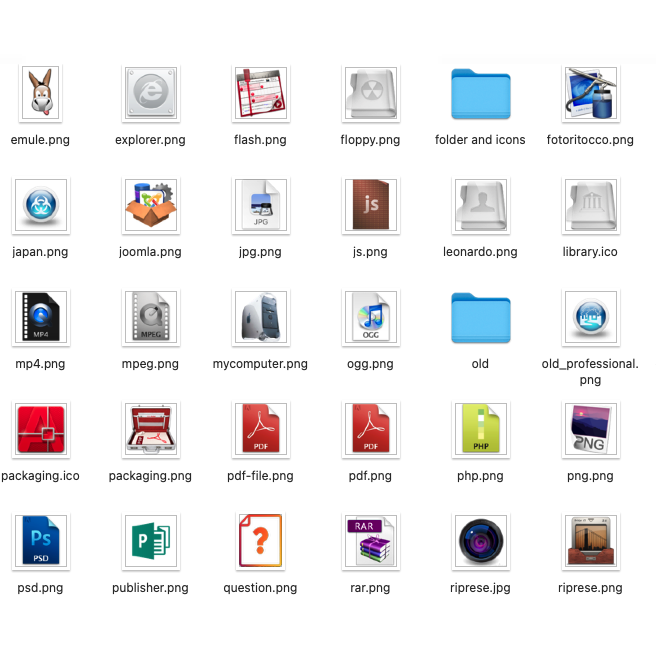Click the 'png.png' file name

[590, 476]
